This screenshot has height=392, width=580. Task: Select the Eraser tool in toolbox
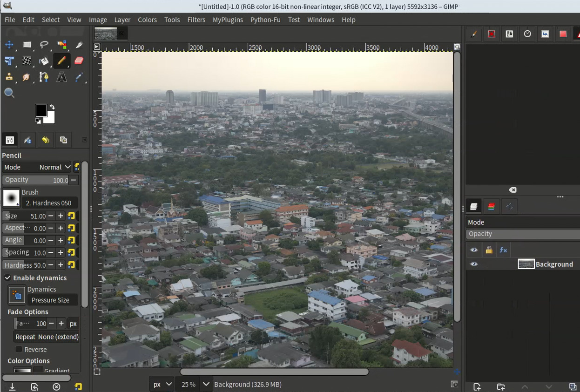[x=79, y=61]
